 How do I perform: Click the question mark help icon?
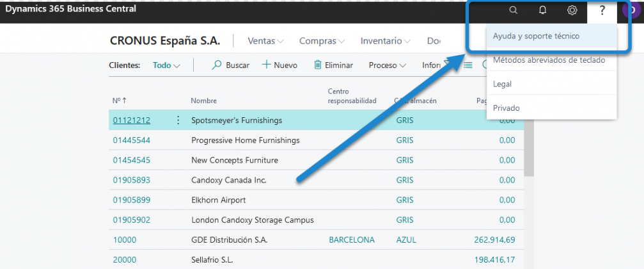tap(602, 10)
